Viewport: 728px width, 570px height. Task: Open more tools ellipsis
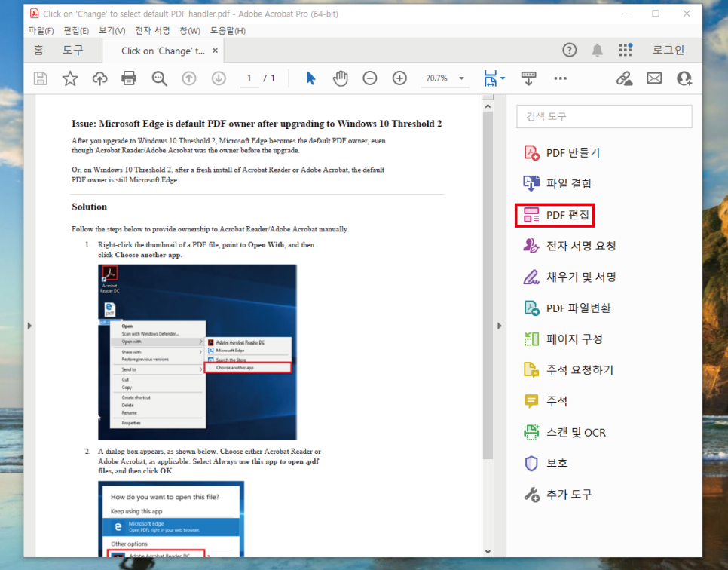coord(561,78)
